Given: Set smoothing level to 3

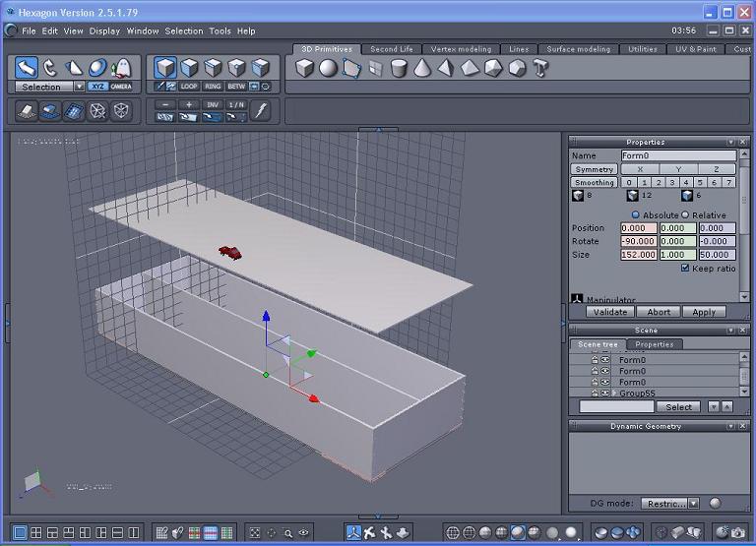Looking at the screenshot, I should 672,182.
